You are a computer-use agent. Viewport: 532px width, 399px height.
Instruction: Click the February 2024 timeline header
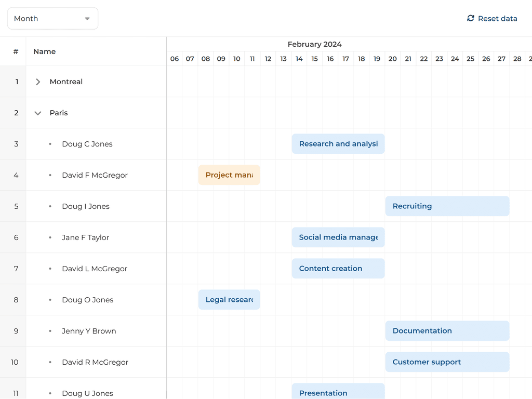(x=314, y=44)
